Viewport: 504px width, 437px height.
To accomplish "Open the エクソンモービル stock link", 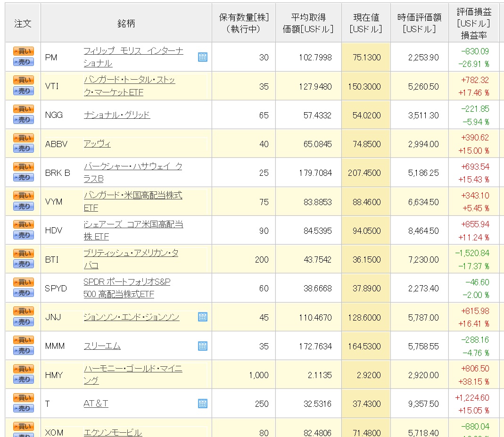I will click(x=113, y=432).
